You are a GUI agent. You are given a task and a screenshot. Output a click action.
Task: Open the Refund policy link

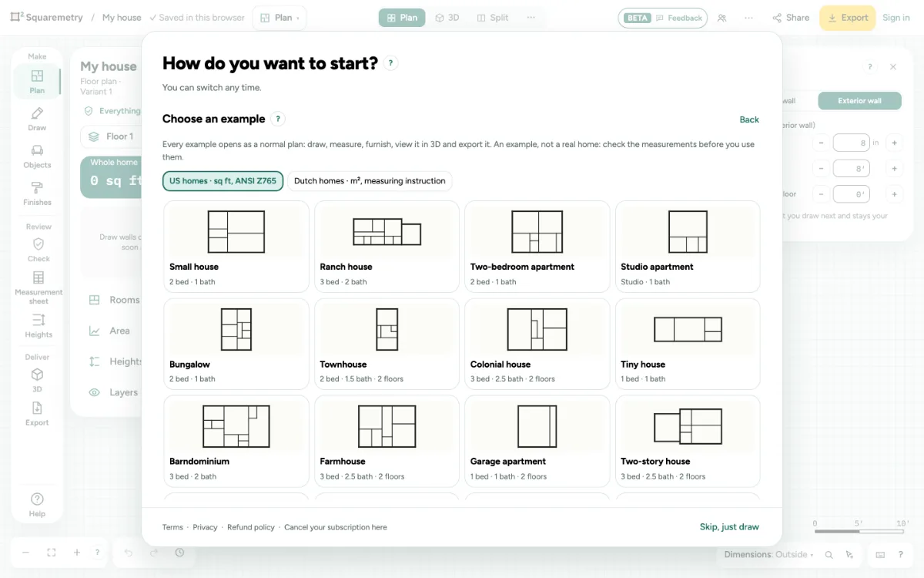coord(251,527)
